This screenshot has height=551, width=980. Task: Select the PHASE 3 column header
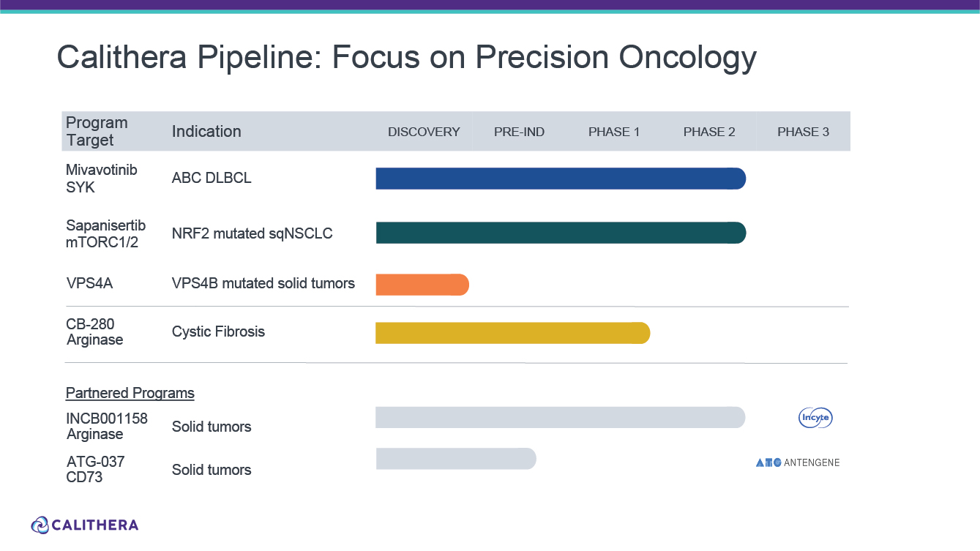(x=803, y=132)
